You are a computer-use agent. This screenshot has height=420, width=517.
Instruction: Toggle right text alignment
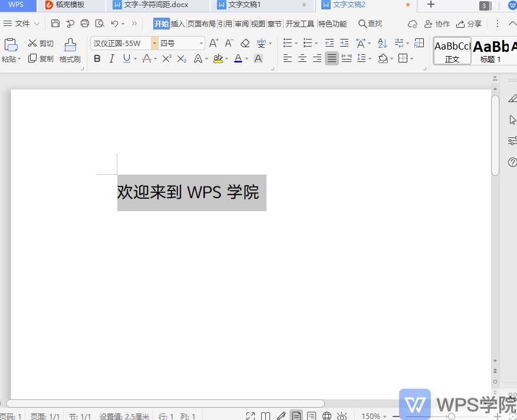(x=317, y=58)
